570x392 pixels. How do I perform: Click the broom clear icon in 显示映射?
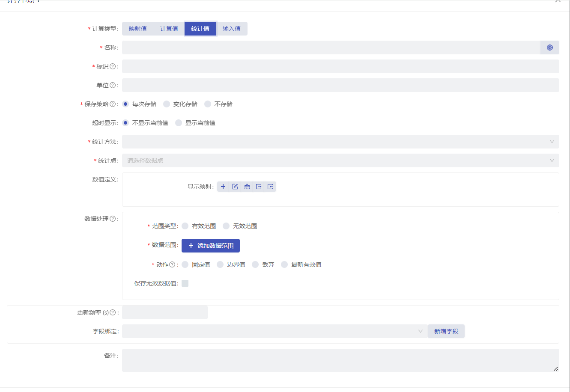pos(247,187)
